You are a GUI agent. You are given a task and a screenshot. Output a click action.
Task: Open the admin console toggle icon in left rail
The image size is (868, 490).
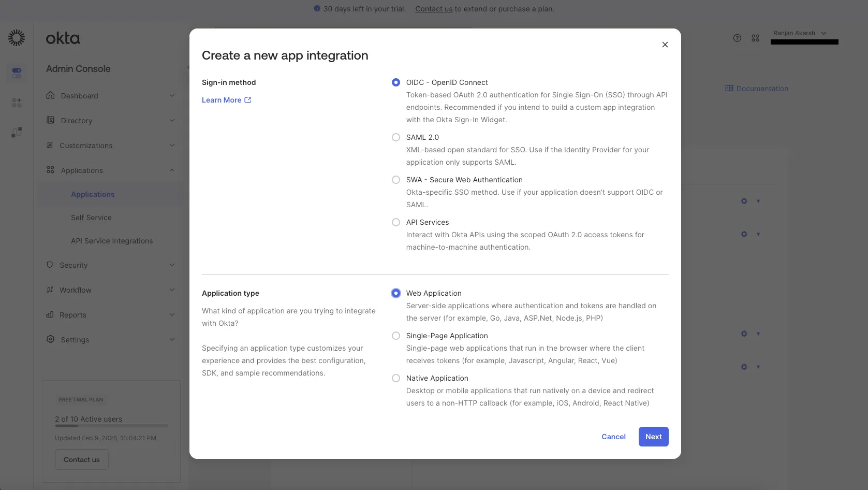[x=17, y=73]
